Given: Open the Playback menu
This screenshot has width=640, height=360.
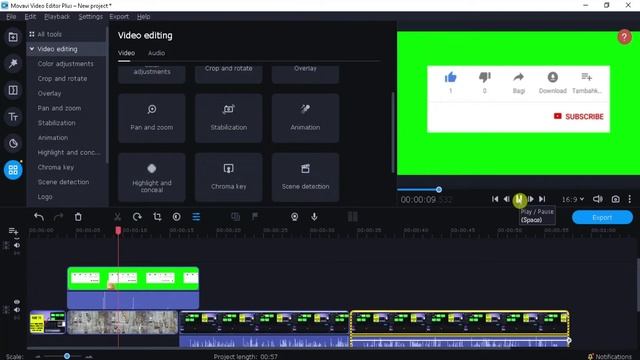Looking at the screenshot, I should [x=57, y=16].
